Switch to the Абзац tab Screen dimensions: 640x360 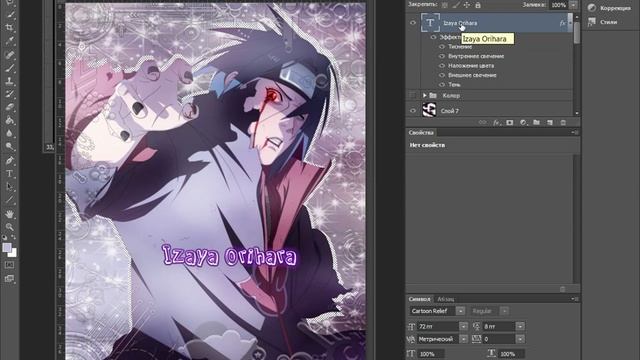(x=446, y=299)
